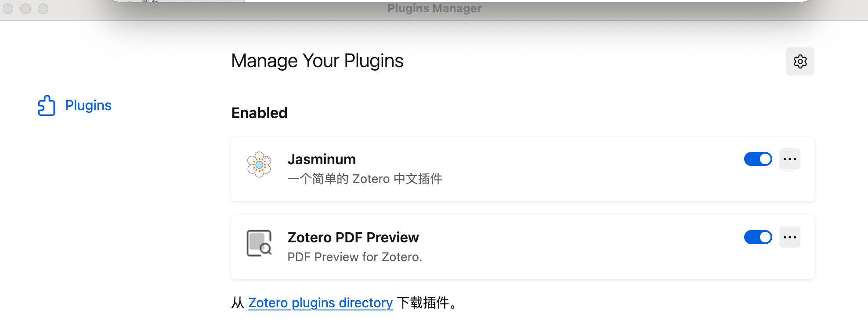Click the Zotero PDF Preview name

tap(353, 238)
